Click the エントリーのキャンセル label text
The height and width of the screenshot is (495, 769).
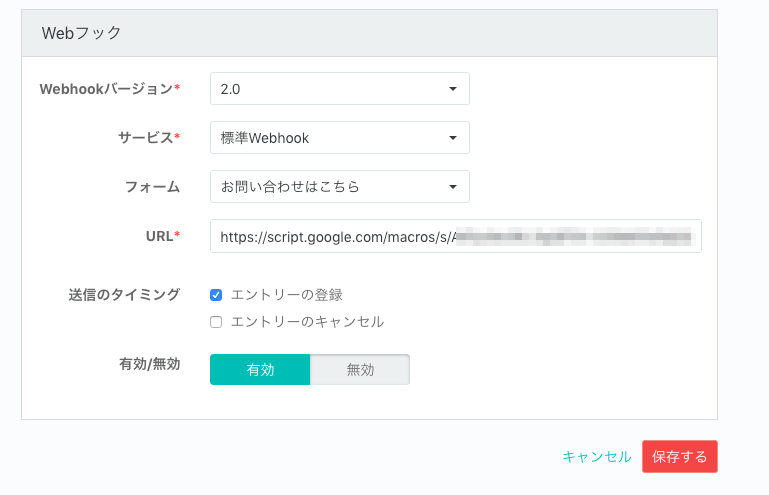click(307, 322)
